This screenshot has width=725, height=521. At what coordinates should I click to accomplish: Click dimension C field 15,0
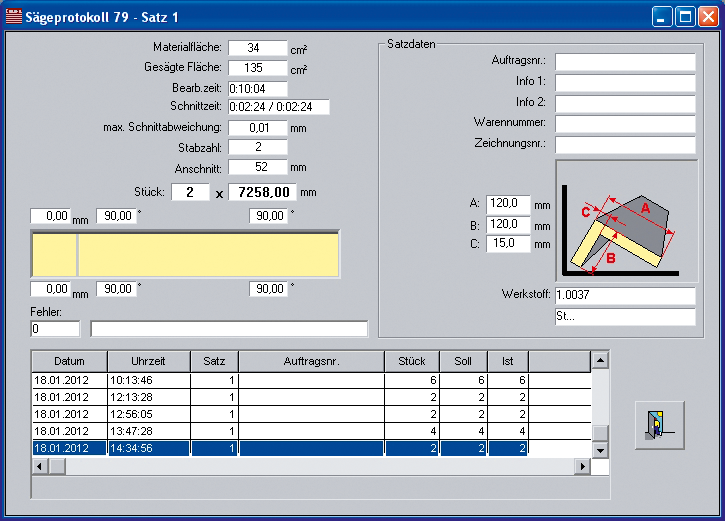[508, 244]
